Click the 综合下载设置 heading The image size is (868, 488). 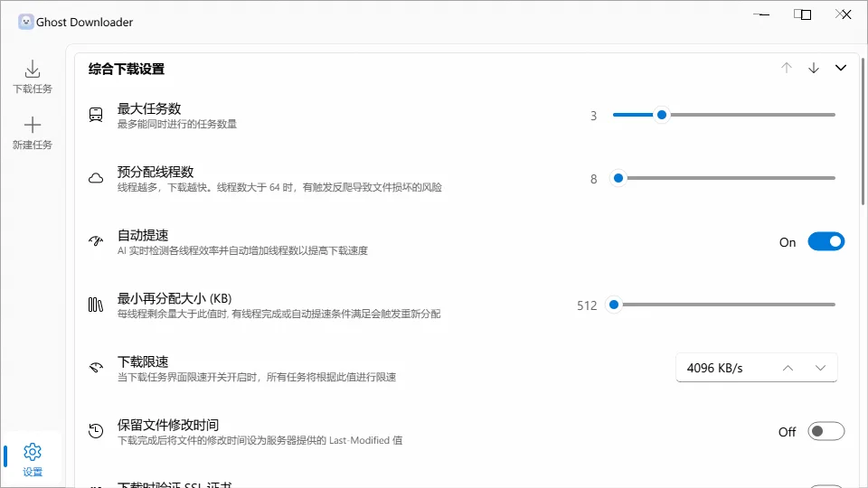click(127, 70)
